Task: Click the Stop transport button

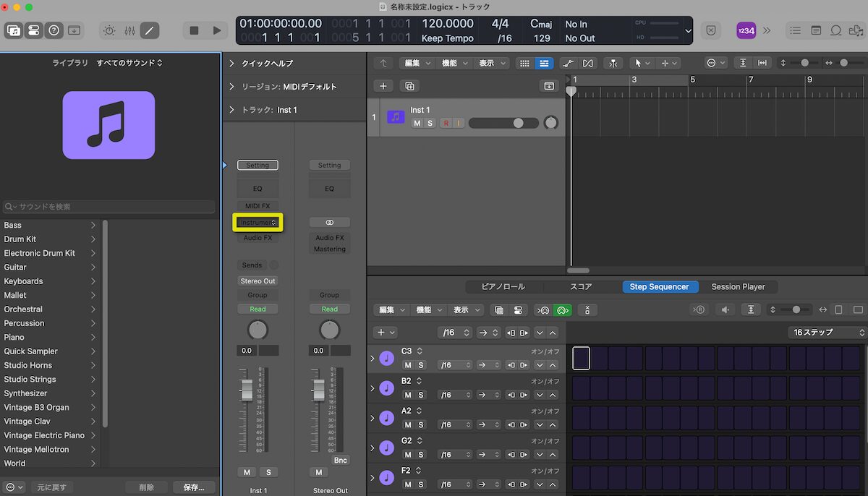Action: pyautogui.click(x=194, y=30)
